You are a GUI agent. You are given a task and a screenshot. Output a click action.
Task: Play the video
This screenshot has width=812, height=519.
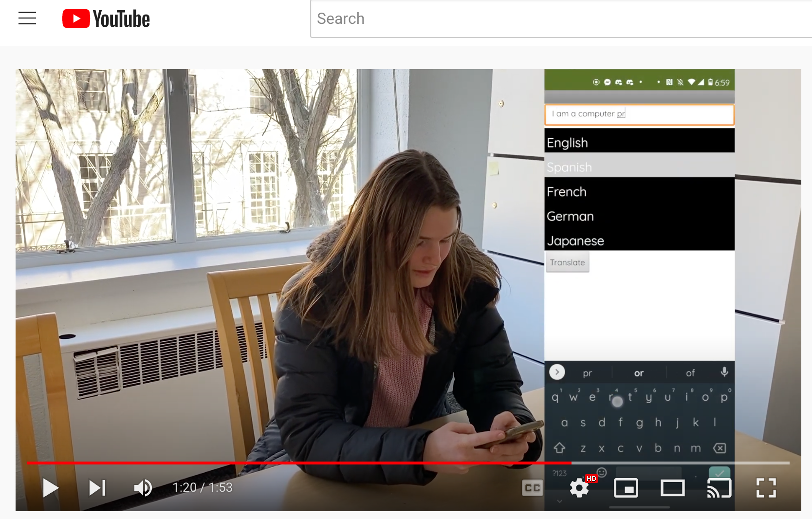(50, 487)
